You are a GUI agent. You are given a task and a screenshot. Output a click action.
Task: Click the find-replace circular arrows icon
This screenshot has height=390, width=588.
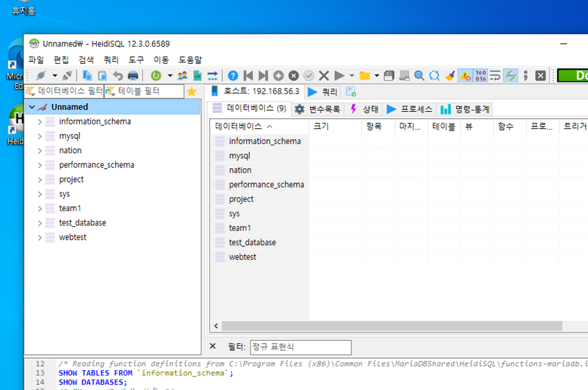click(434, 76)
